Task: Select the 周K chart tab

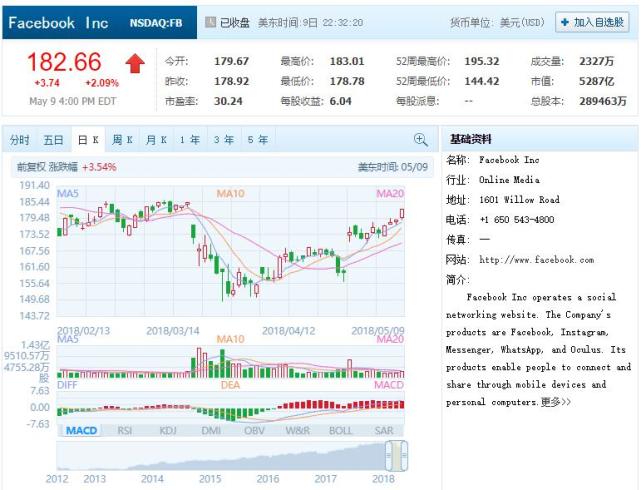Action: coord(122,140)
